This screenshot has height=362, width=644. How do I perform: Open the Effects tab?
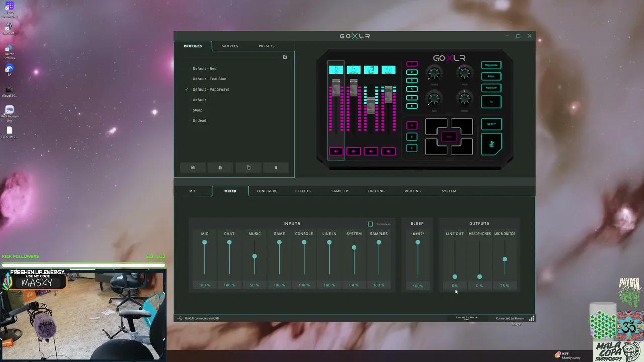point(303,191)
